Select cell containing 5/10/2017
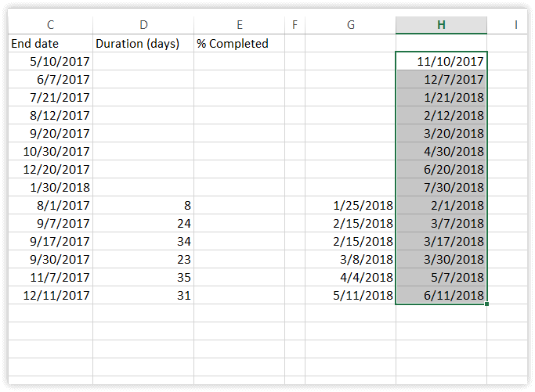Image resolution: width=535 pixels, height=392 pixels. 50,61
